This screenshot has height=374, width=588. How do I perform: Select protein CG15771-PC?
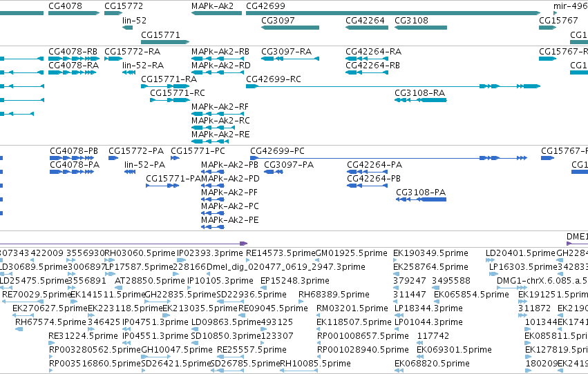tap(198, 151)
